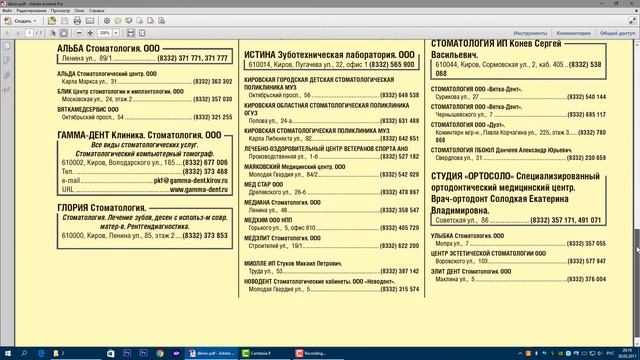
Task: Click the МЕДХИМ ООО НПП entry
Action: [x=268, y=220]
